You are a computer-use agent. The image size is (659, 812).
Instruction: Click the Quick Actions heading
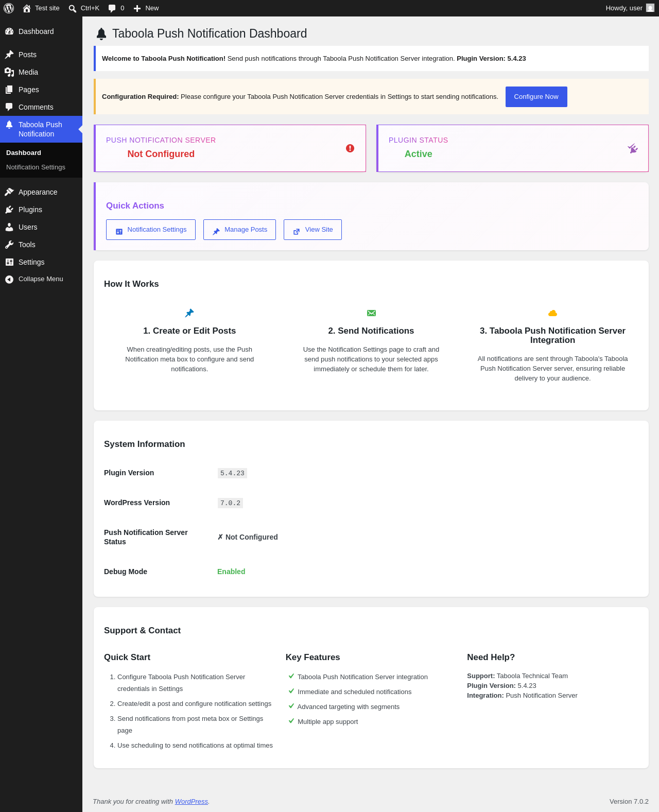[x=135, y=206]
